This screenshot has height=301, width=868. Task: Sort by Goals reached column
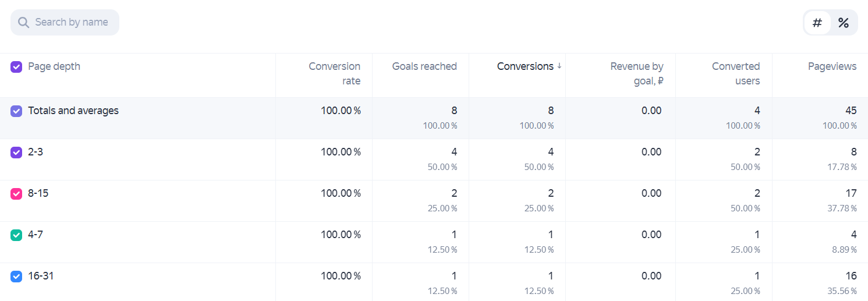[424, 66]
